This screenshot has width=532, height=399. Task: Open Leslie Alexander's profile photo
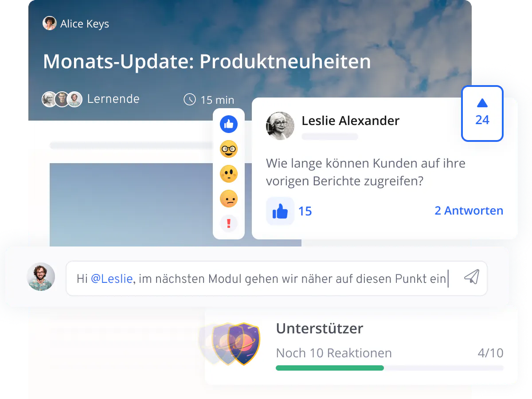tap(280, 126)
